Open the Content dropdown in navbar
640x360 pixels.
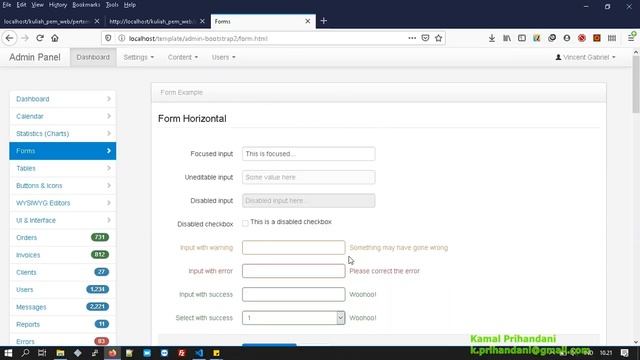click(x=183, y=57)
